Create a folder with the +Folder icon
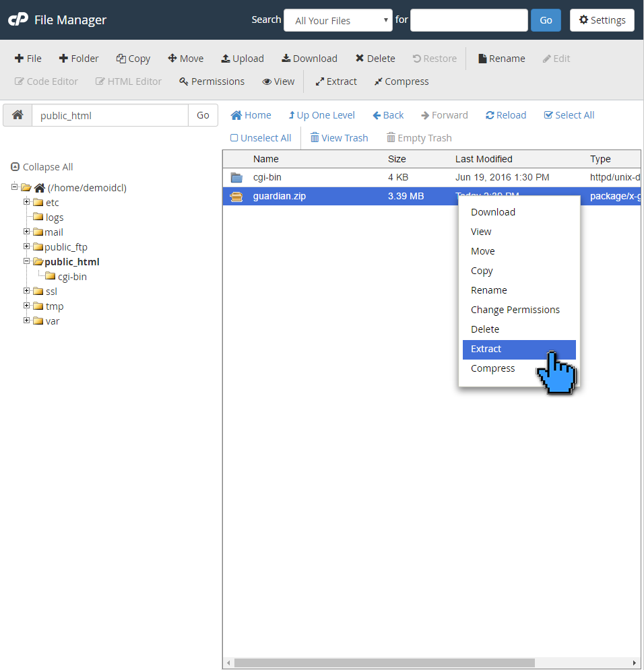Viewport: 644px width, 670px height. 78,58
